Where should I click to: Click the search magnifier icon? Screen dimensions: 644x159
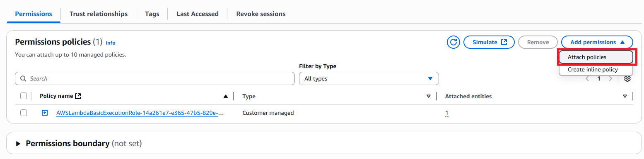coord(23,78)
